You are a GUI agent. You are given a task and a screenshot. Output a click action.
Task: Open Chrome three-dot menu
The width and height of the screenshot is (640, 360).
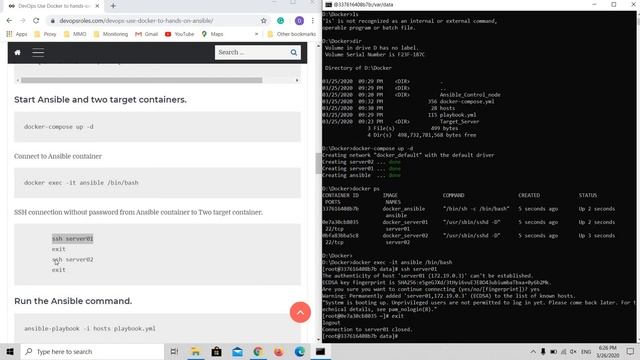313,20
